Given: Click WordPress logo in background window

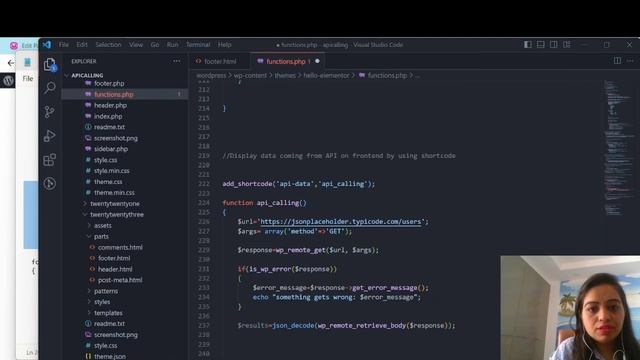Looking at the screenshot, I should pos(8,80).
